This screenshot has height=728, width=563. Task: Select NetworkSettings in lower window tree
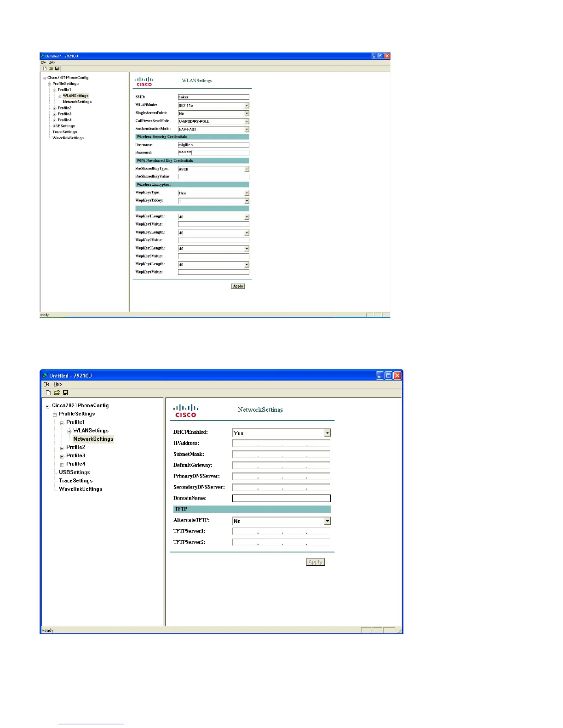click(x=93, y=439)
